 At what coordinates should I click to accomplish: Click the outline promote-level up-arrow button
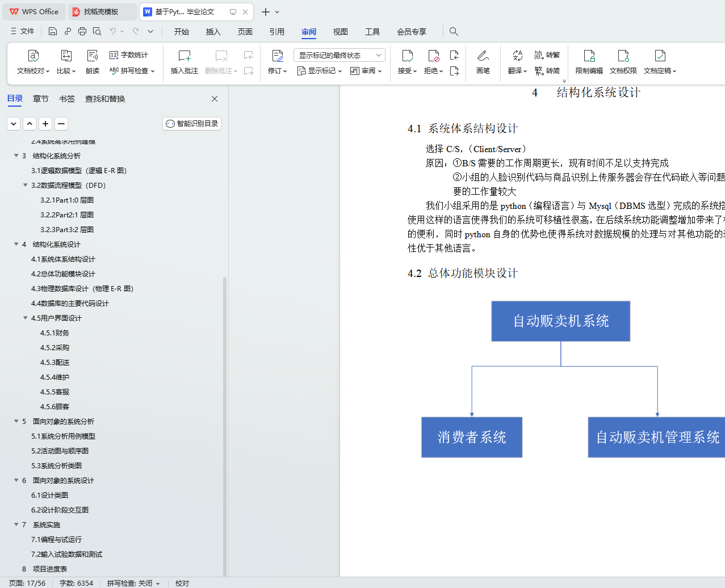(30, 124)
